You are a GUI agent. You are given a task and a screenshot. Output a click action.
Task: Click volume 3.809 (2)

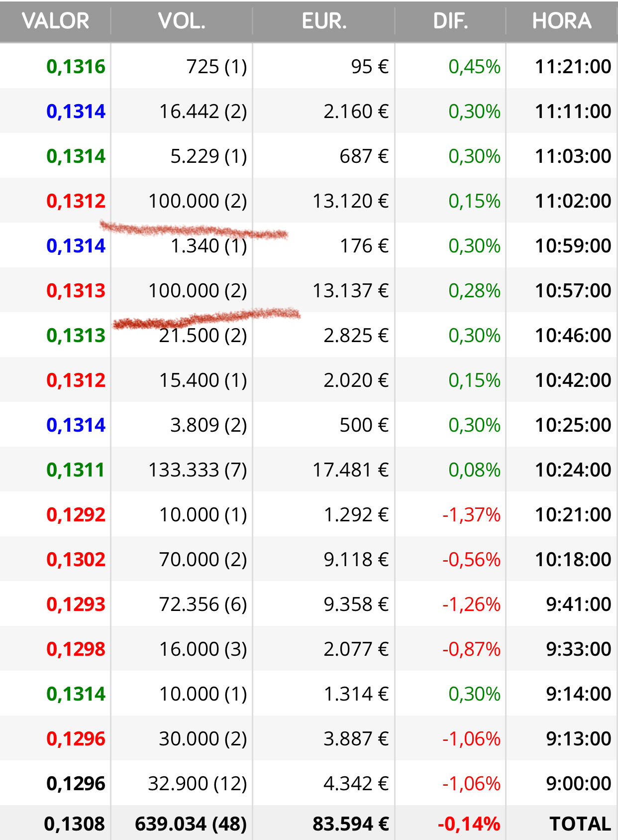(x=208, y=425)
